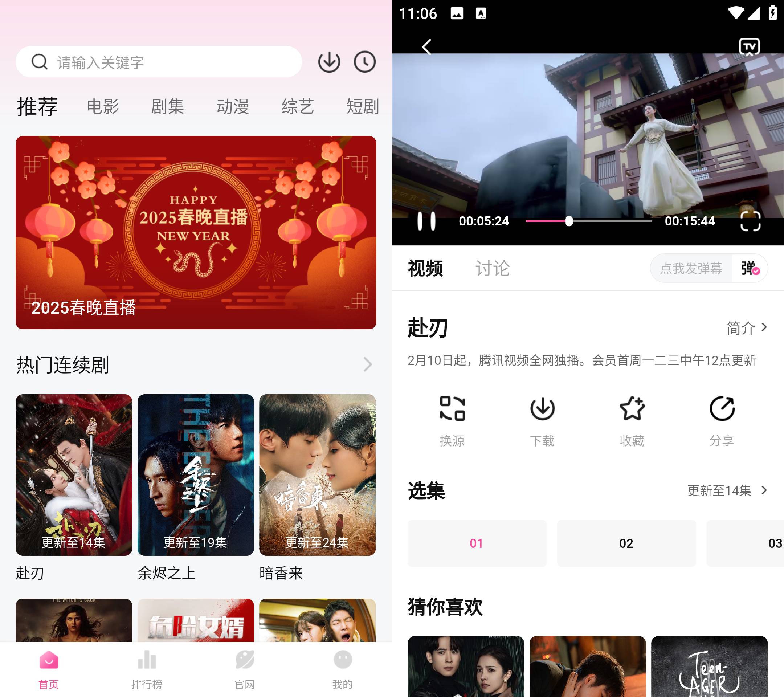The height and width of the screenshot is (697, 784).
Task: Switch to 讨论 (discussion) tab
Action: point(491,268)
